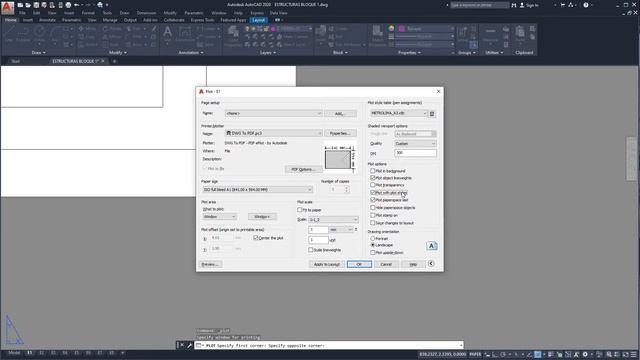Click the status bar customization menu icon
The width and height of the screenshot is (640, 360).
click(634, 355)
